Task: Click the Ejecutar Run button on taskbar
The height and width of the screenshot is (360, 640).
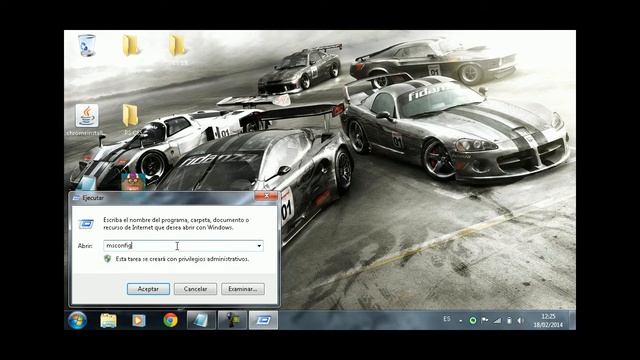Action: 263,320
